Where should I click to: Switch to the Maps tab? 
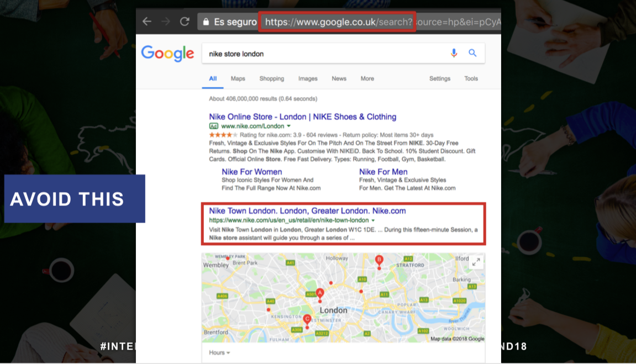[x=238, y=78]
